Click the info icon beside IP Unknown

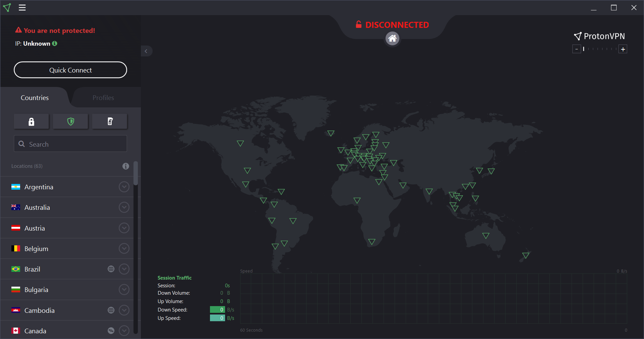click(x=54, y=43)
